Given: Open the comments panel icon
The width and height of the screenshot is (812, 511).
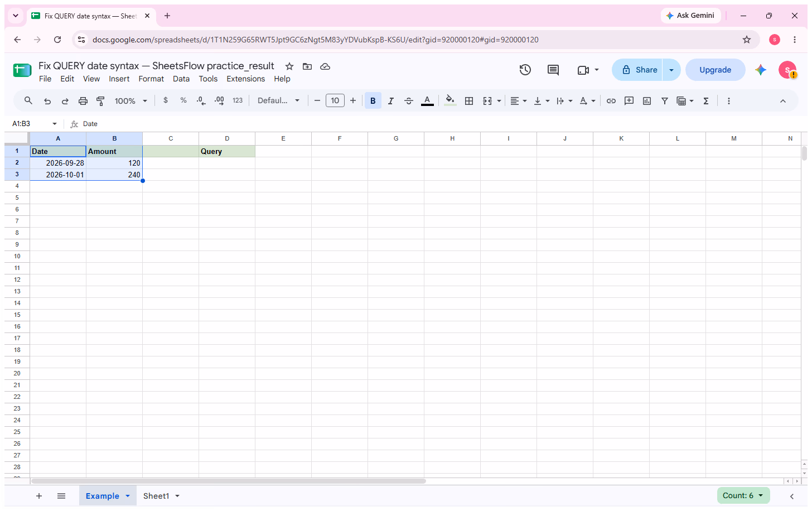Looking at the screenshot, I should coord(553,70).
